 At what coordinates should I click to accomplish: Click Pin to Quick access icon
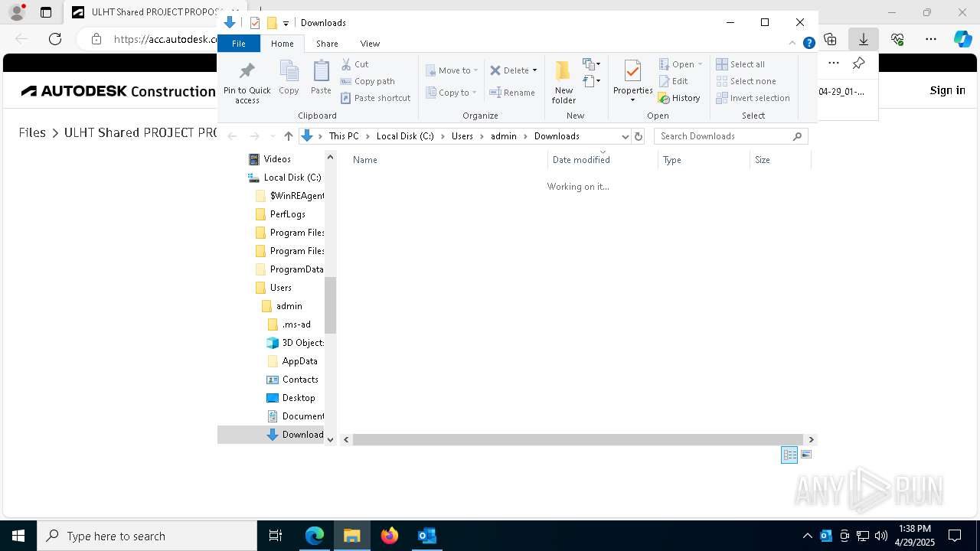pyautogui.click(x=247, y=83)
